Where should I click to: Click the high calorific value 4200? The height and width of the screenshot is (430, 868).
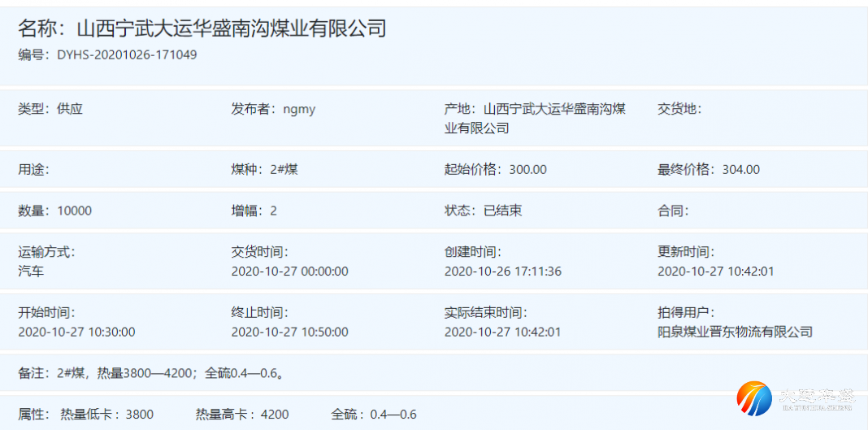point(275,415)
